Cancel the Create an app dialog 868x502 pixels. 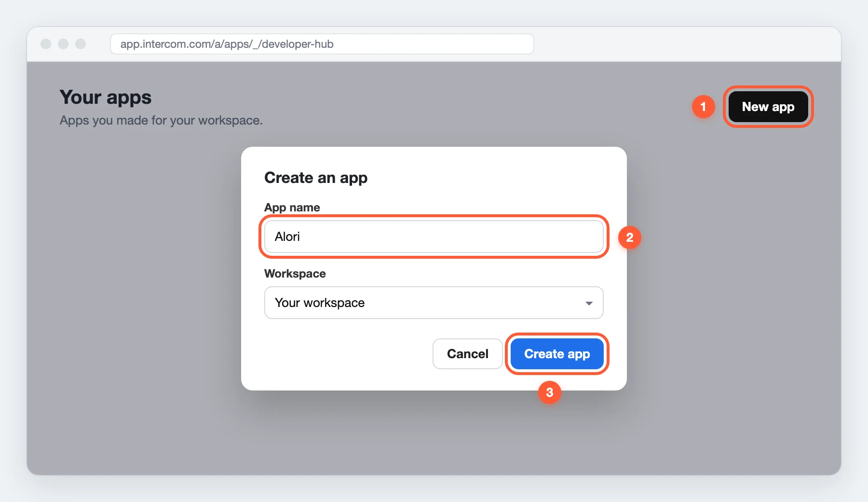click(x=467, y=354)
